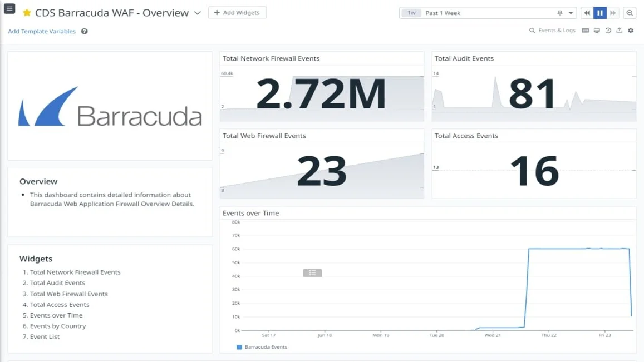Click the Add Widgets button
This screenshot has height=362, width=644.
(x=238, y=12)
